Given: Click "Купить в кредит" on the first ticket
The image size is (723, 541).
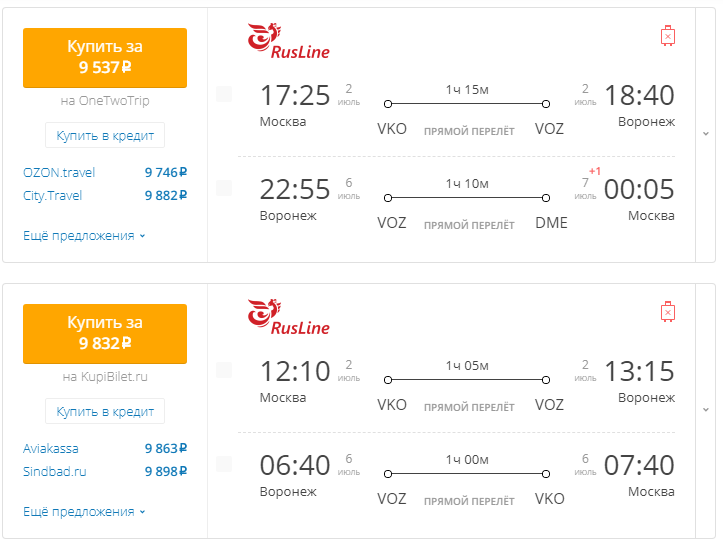Looking at the screenshot, I should [105, 135].
